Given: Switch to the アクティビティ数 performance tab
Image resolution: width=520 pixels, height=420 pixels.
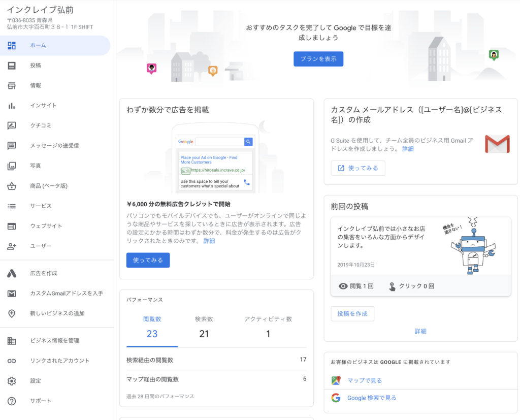Looking at the screenshot, I should (268, 328).
